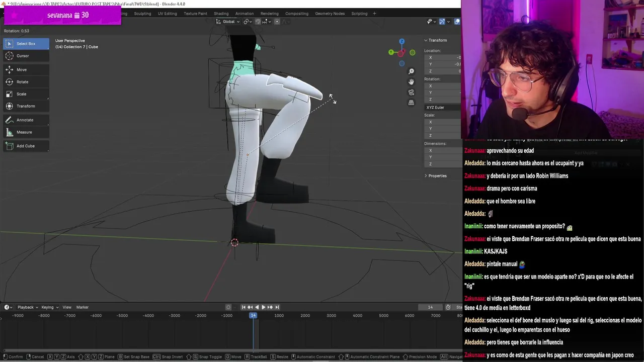
Task: Click the viewport zoom magnifier icon
Action: (411, 71)
